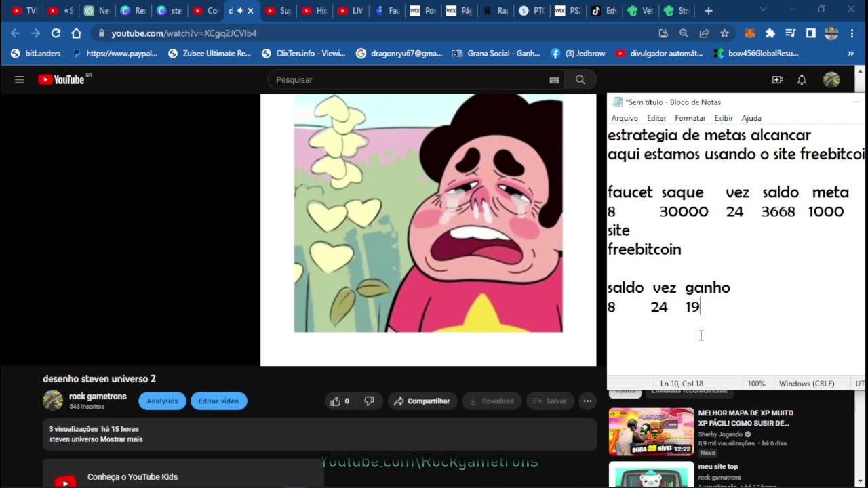Click 'freebitcoin' line in Notepad text
Image resolution: width=868 pixels, height=488 pixels.
coord(644,249)
